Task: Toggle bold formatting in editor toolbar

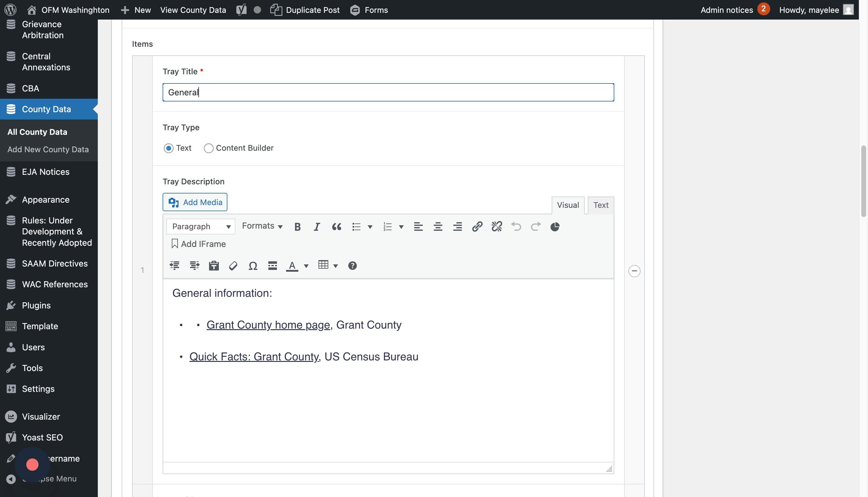Action: pos(297,227)
